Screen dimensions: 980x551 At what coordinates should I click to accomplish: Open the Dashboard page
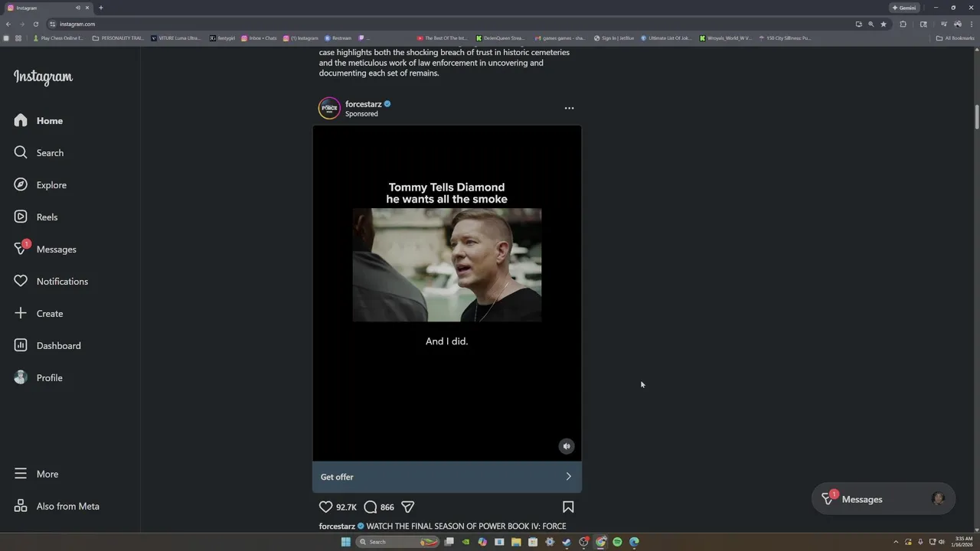(47, 346)
